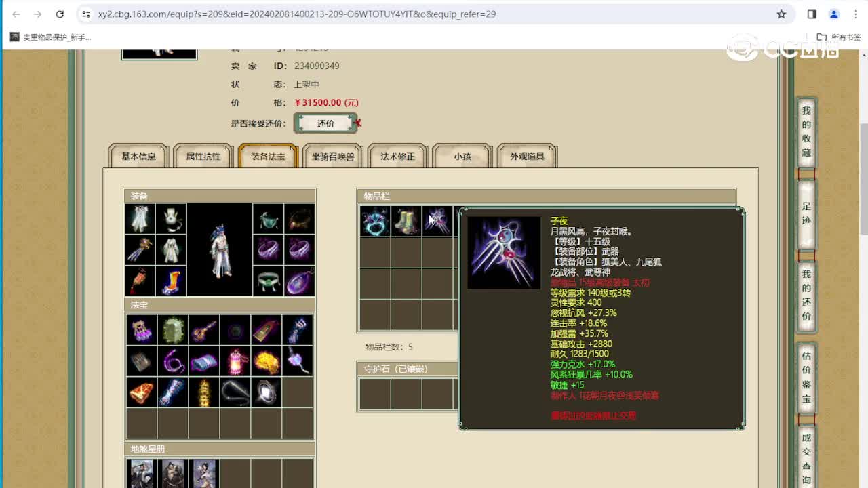Viewport: 868px width, 488px height.
Task: Select the white cape equipment icon
Action: [x=140, y=219]
